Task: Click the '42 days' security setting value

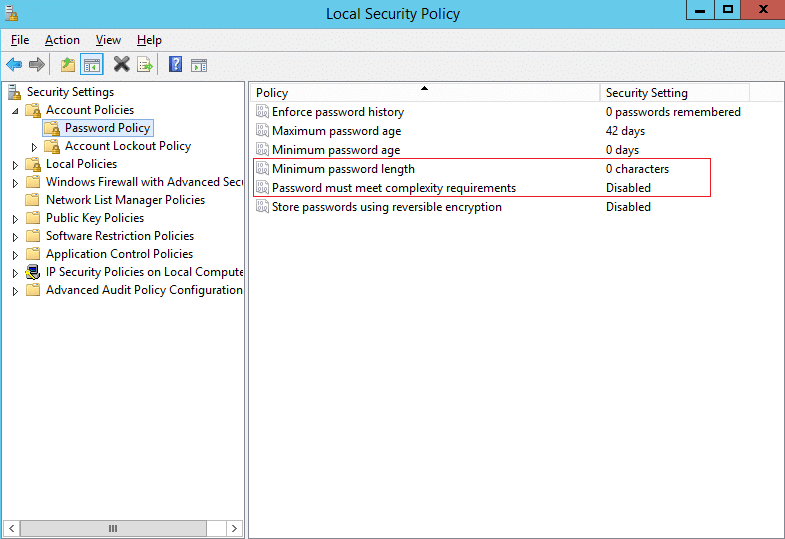Action: coord(625,131)
